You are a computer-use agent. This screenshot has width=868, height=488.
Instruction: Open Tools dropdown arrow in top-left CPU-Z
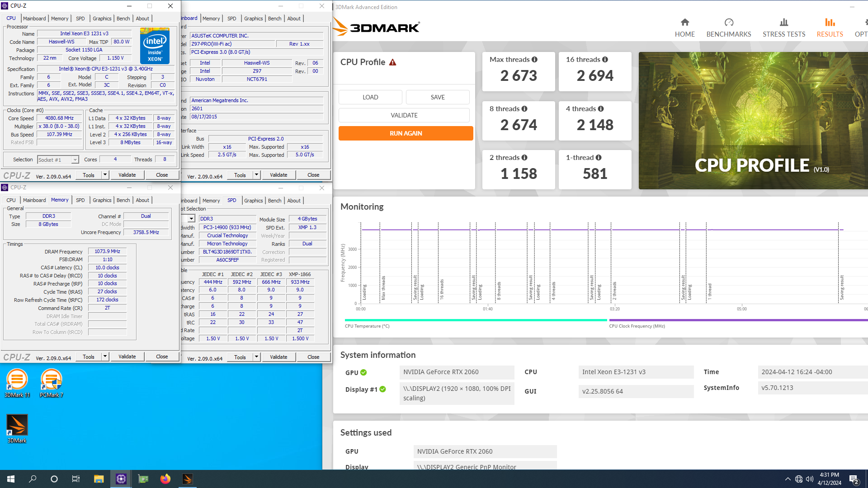[105, 175]
